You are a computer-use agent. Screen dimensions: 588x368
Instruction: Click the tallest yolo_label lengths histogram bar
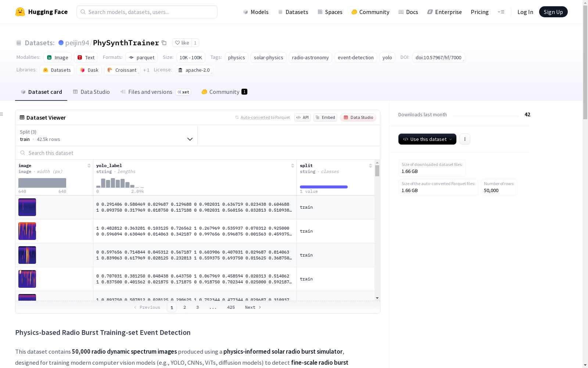[x=113, y=183]
